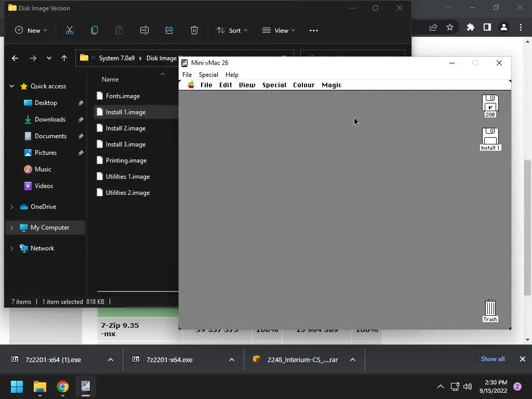Open the emulated Mac's Edit menu
This screenshot has height=399, width=532.
click(x=225, y=85)
